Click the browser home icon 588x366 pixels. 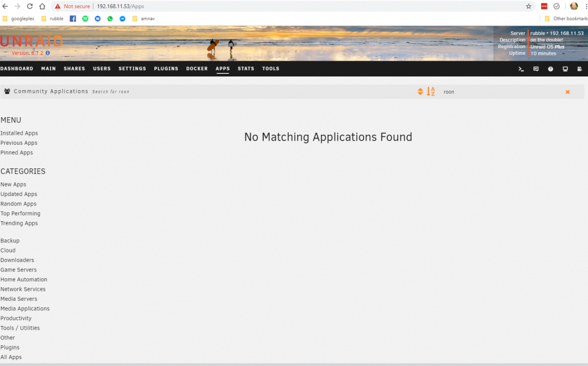point(42,6)
